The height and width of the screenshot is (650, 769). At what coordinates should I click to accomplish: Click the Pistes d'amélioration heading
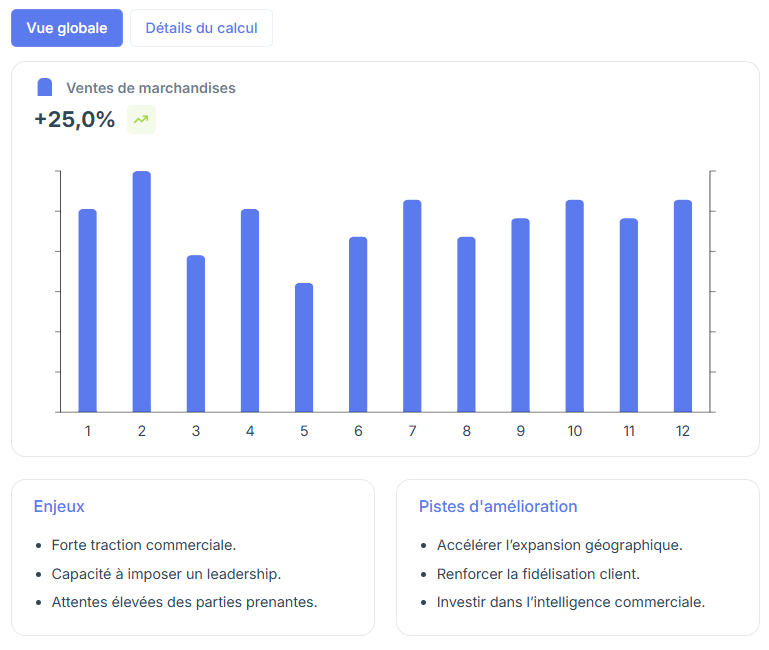pos(498,506)
